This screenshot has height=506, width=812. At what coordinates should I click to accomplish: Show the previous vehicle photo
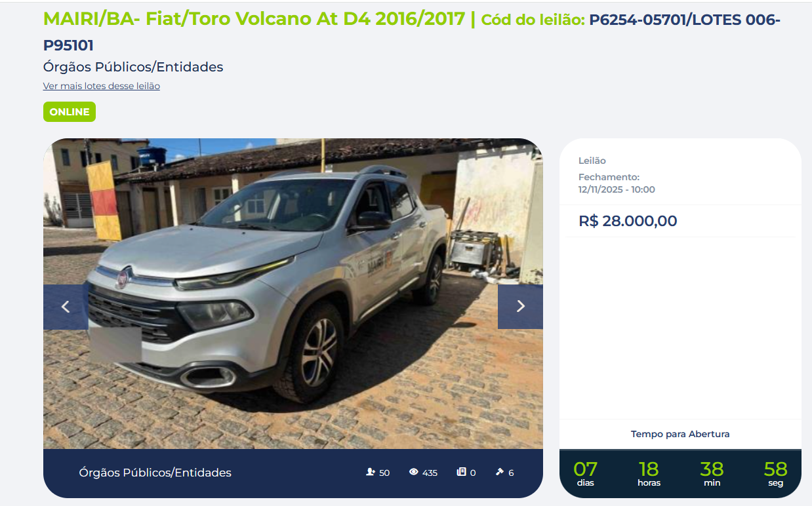click(66, 307)
